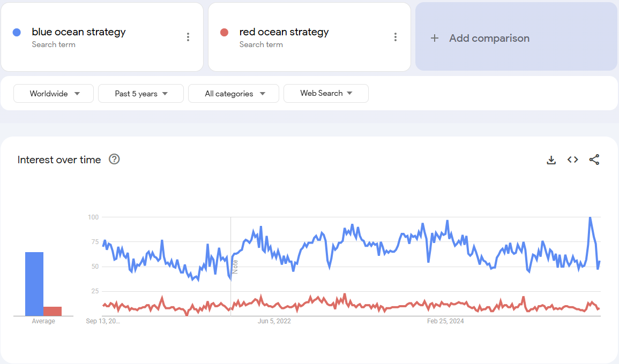Click the blue average bar
This screenshot has width=619, height=364.
click(x=34, y=284)
